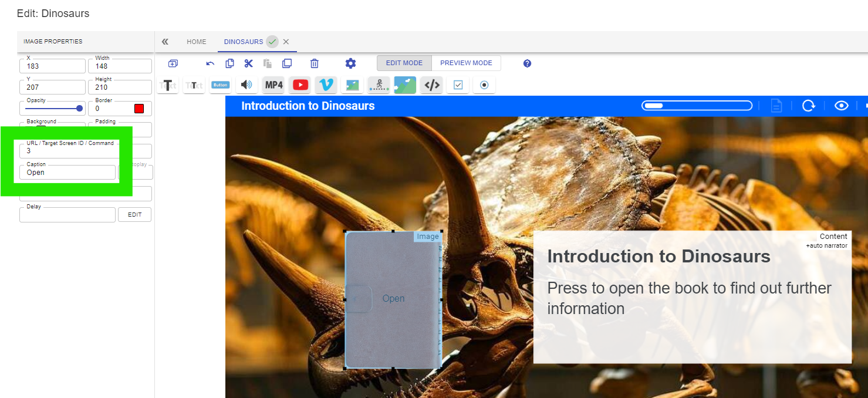This screenshot has height=398, width=868.
Task: Collapse the properties panel with double chevron
Action: click(165, 42)
